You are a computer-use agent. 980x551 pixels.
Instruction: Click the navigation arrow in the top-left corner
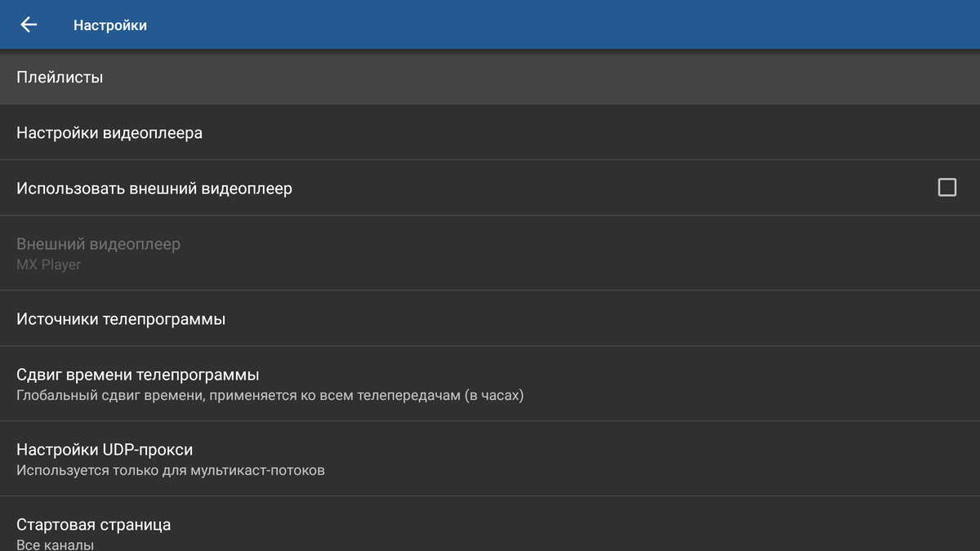tap(29, 24)
